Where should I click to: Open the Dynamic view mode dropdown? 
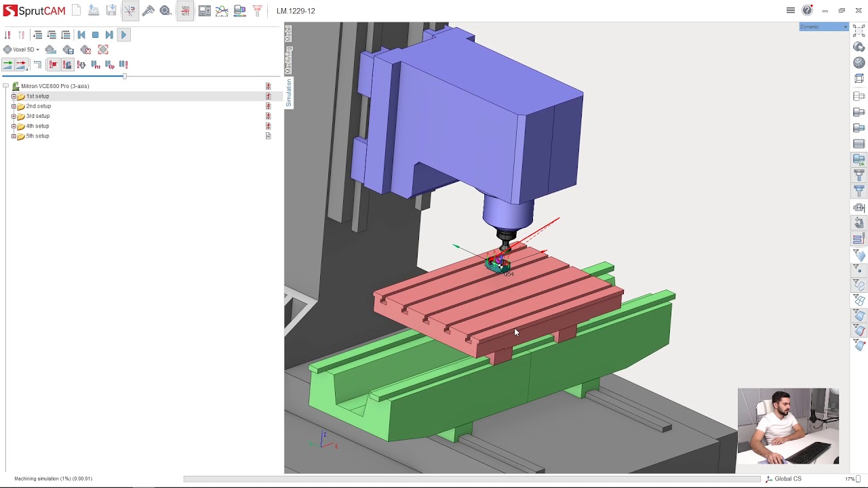pos(824,27)
